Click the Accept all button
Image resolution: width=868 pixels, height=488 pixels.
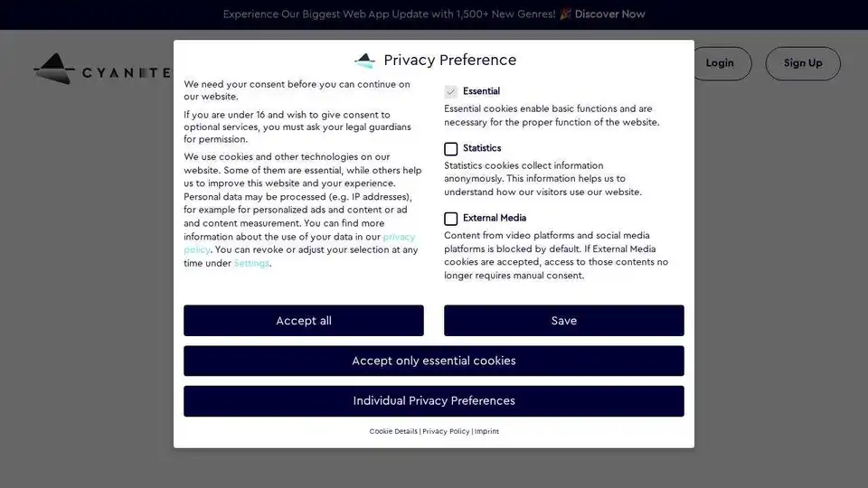304,320
